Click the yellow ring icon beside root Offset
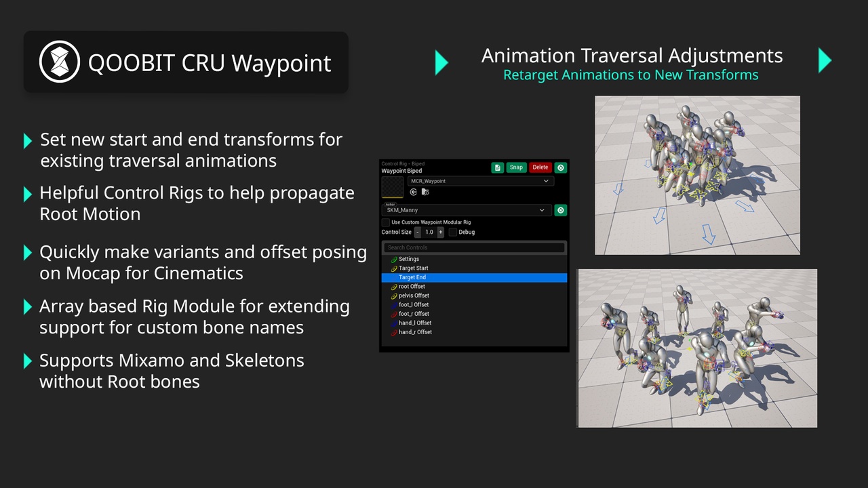The height and width of the screenshot is (488, 868). (394, 287)
